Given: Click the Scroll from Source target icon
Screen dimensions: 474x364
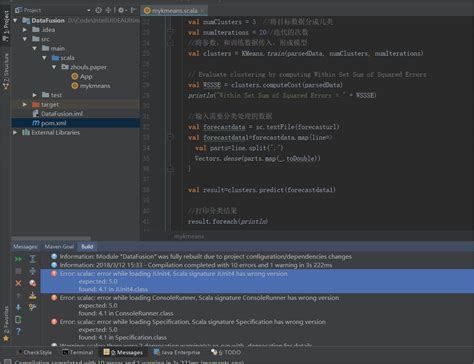Looking at the screenshot, I should tap(98, 10).
